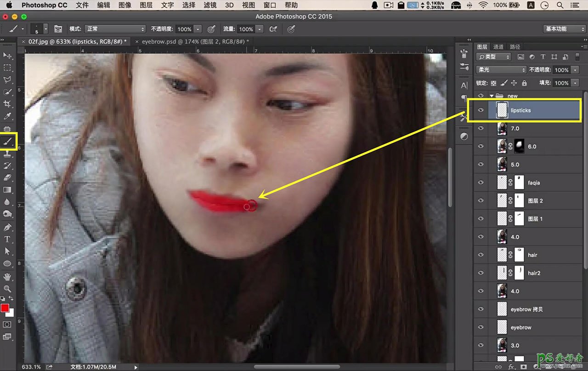Switch to eyebrow.psd document tab
This screenshot has height=371, width=588.
pyautogui.click(x=195, y=41)
